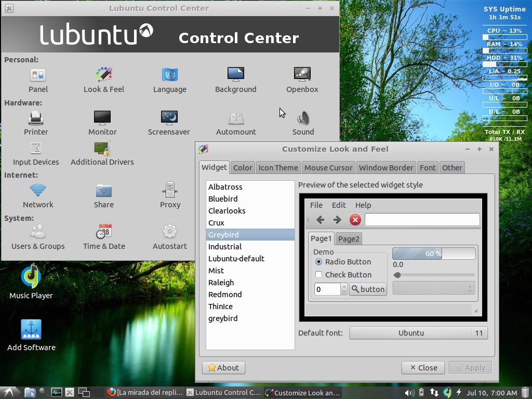The image size is (532, 399).
Task: Select Redmond widget theme
Action: (x=250, y=294)
